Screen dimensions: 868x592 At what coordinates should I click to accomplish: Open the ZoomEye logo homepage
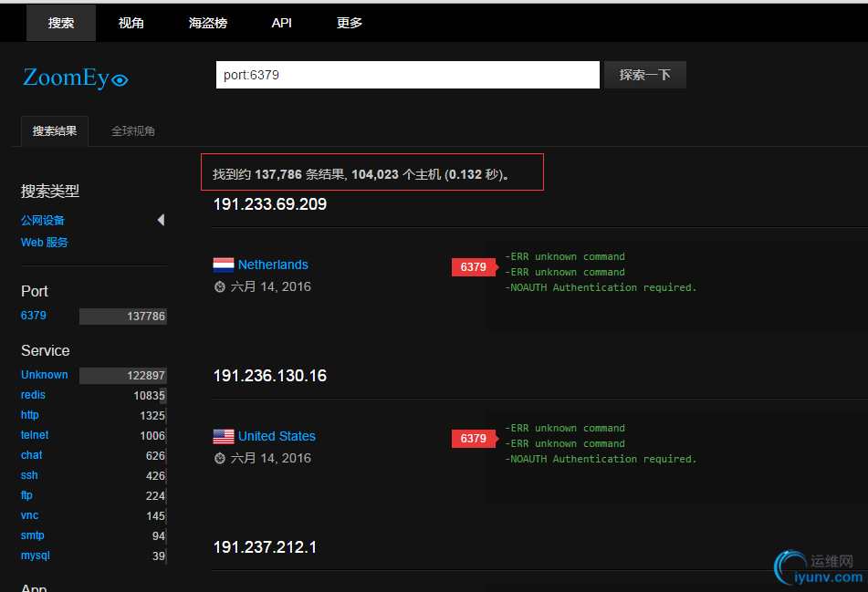pos(75,78)
